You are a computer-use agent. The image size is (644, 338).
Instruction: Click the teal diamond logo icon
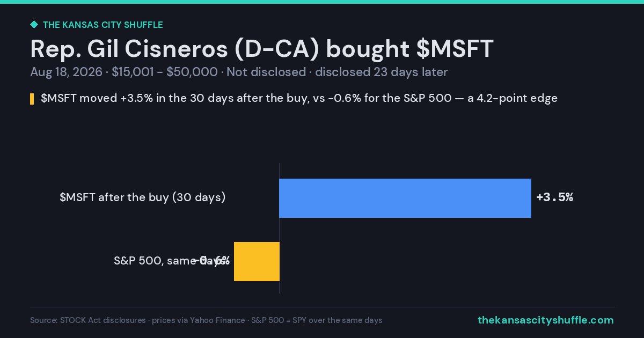coord(34,25)
